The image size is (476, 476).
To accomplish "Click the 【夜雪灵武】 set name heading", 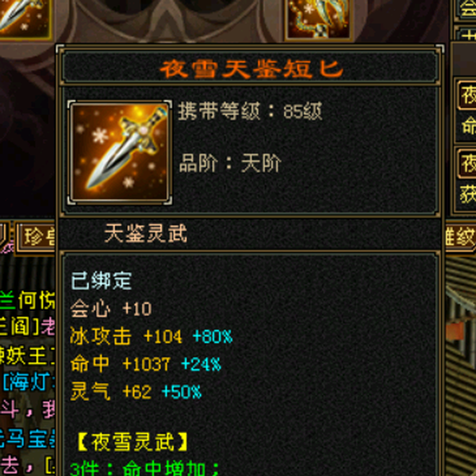I will (x=132, y=442).
